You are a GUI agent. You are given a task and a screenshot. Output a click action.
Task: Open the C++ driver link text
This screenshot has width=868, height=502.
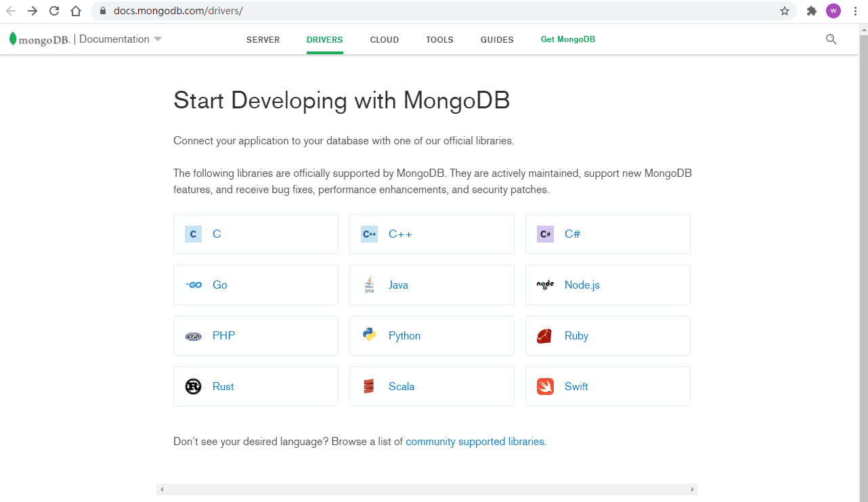click(400, 234)
